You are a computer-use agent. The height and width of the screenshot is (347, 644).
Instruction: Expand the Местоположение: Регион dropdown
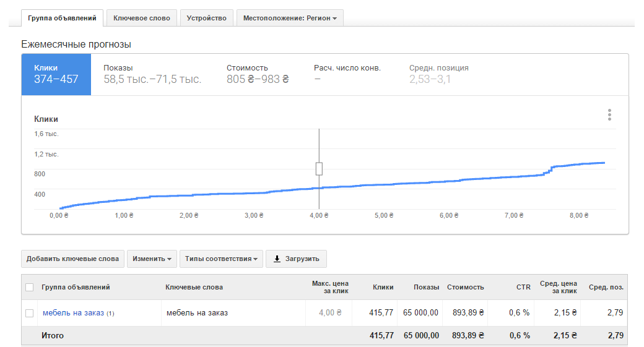[x=290, y=19]
